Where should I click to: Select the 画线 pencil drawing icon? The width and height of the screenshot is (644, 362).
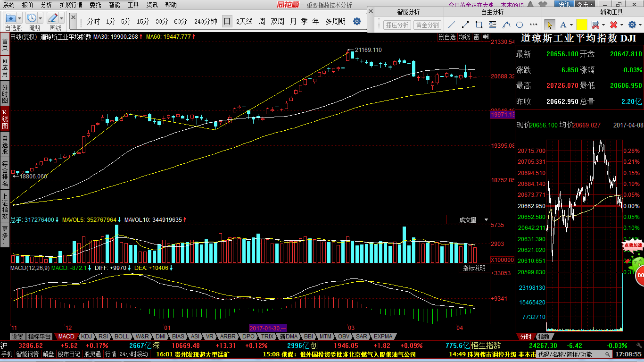(53, 18)
